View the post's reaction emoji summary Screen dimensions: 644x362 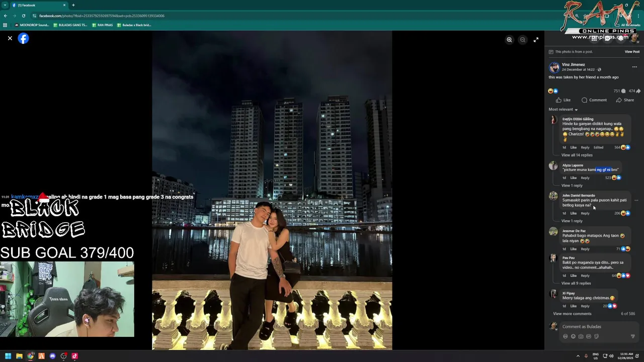click(553, 91)
